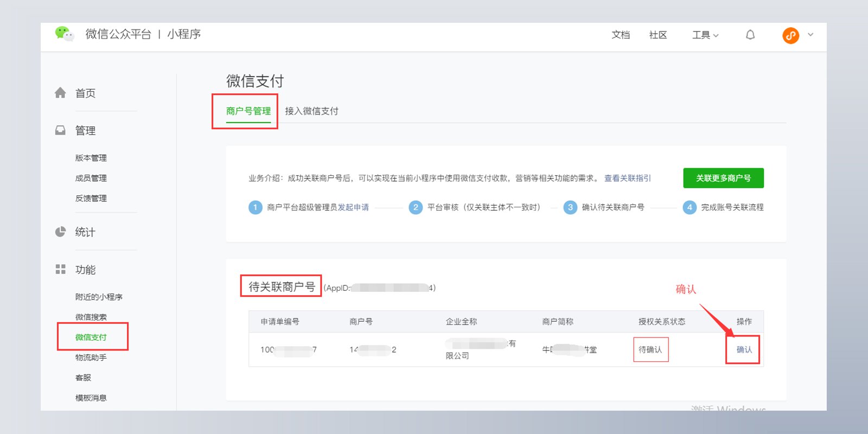The image size is (868, 434).
Task: Switch to 商户号管理 tab
Action: (x=248, y=111)
